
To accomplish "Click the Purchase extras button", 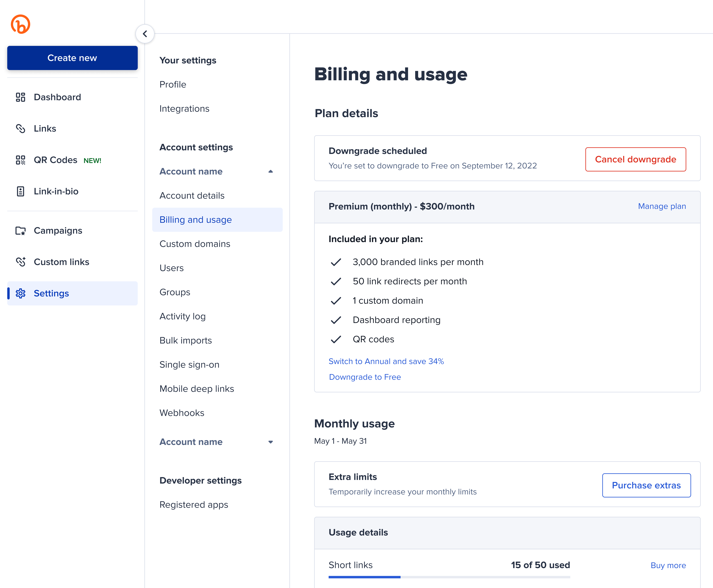I will click(x=646, y=485).
